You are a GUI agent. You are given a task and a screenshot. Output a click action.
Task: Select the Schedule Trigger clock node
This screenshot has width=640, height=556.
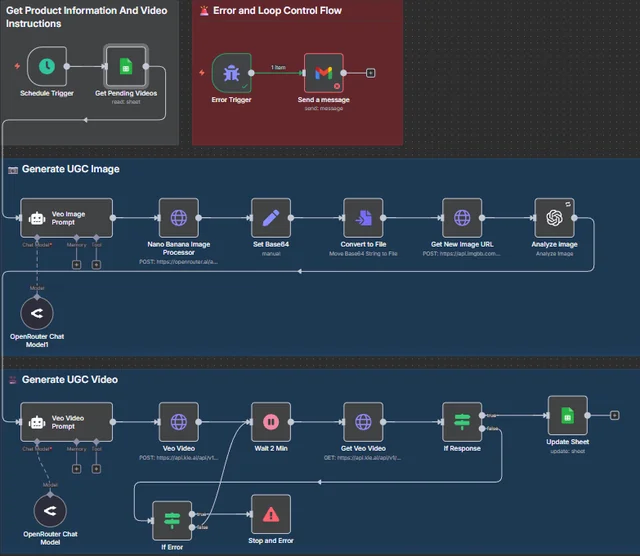pyautogui.click(x=47, y=67)
